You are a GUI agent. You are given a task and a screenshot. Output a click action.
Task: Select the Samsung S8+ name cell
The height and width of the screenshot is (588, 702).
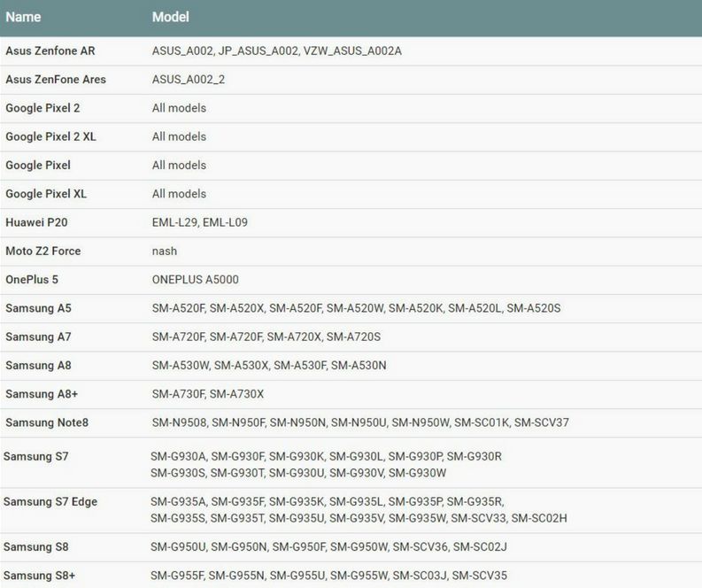[x=40, y=576]
